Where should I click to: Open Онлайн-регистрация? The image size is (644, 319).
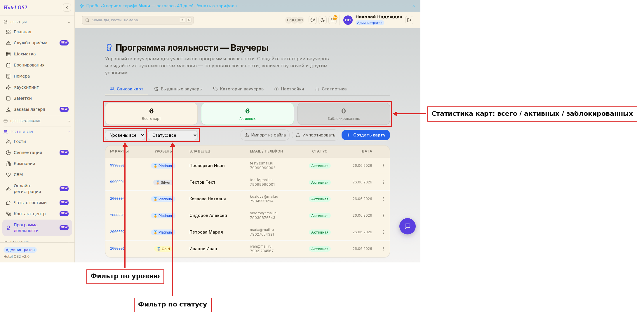coord(37,189)
